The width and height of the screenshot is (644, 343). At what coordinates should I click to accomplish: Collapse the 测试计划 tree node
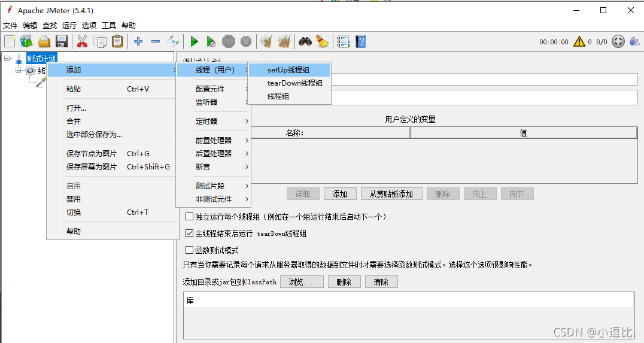pos(7,58)
